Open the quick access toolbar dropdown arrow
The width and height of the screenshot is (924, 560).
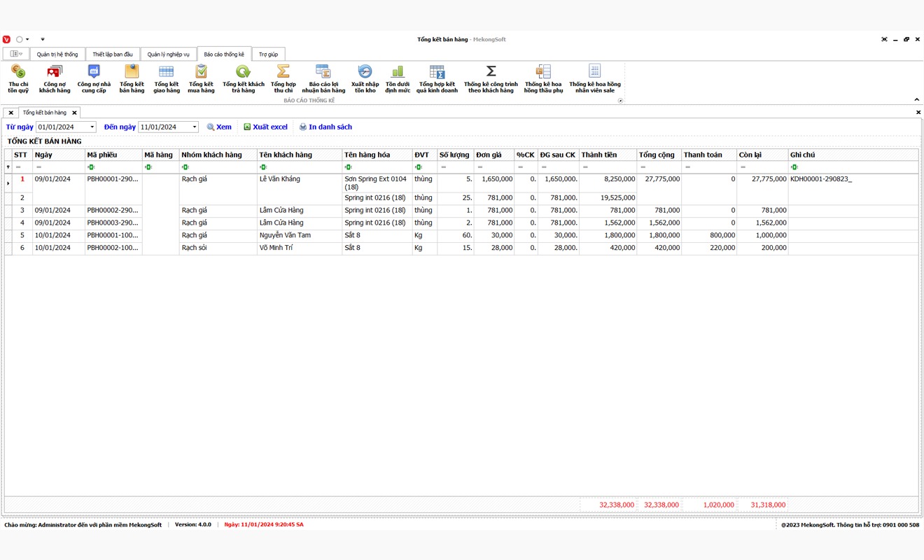(43, 39)
